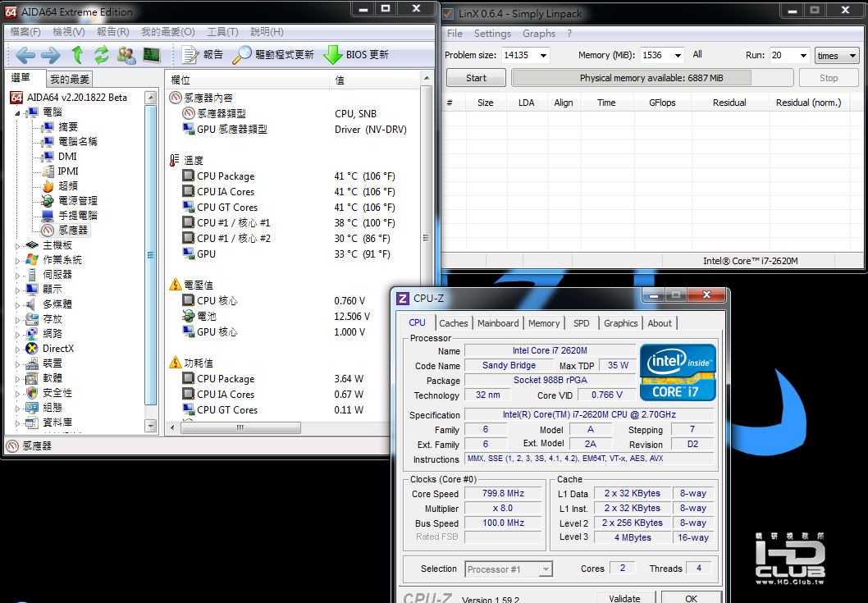Image resolution: width=868 pixels, height=603 pixels.
Task: Open the Run count dropdown in LinX
Action: click(804, 55)
